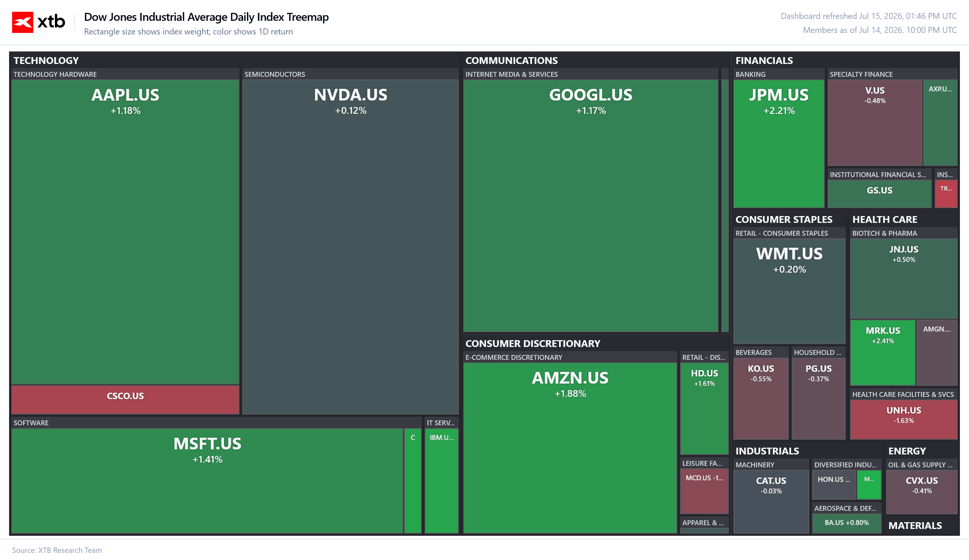Select the MATERIALS sector header
The image size is (969, 560).
915,526
